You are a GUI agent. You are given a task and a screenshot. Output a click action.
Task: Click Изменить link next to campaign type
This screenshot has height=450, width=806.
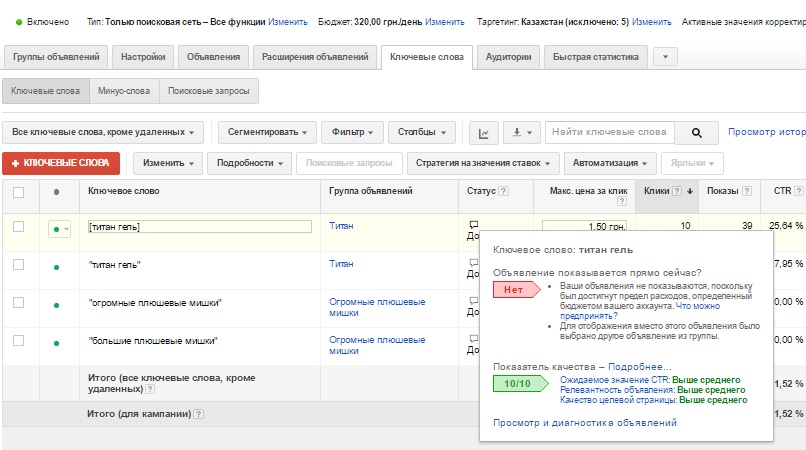click(288, 22)
